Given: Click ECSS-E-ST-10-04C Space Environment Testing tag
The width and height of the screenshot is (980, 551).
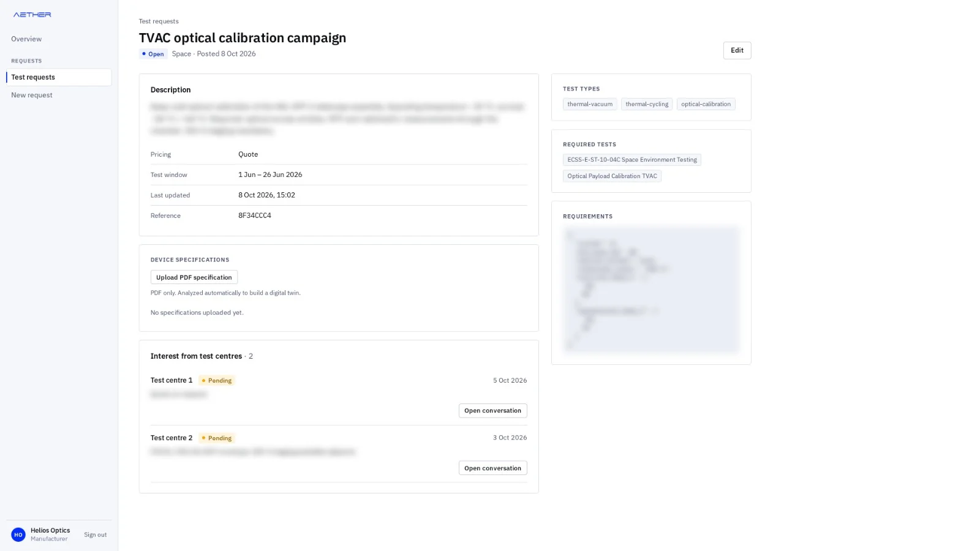Looking at the screenshot, I should (x=632, y=160).
